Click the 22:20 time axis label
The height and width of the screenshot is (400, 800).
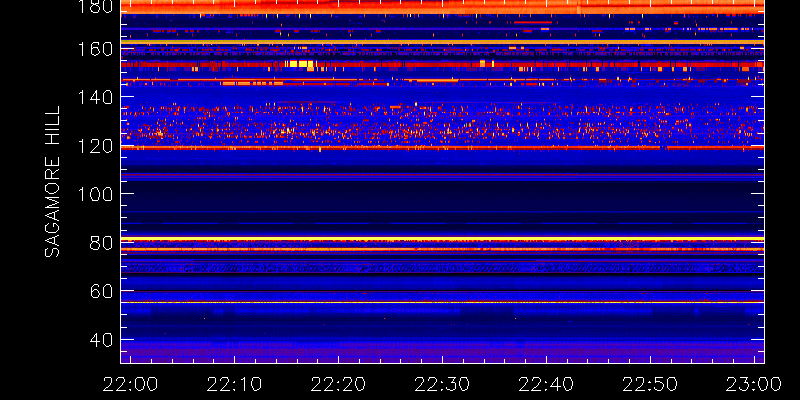pyautogui.click(x=338, y=383)
